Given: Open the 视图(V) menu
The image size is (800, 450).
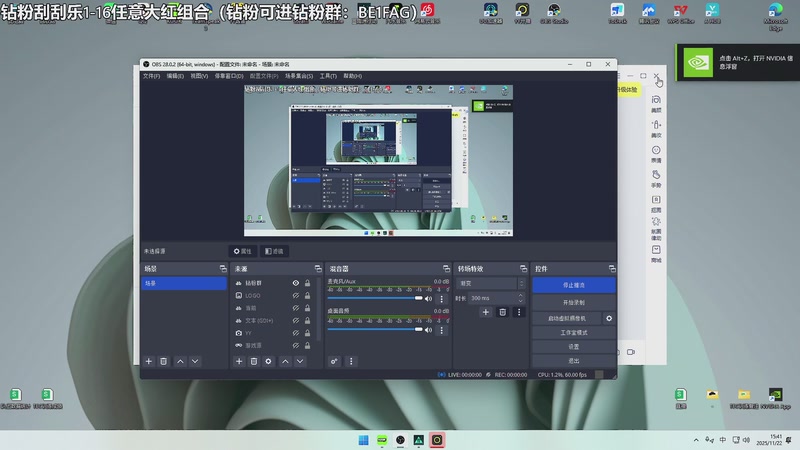Looking at the screenshot, I should (x=199, y=76).
